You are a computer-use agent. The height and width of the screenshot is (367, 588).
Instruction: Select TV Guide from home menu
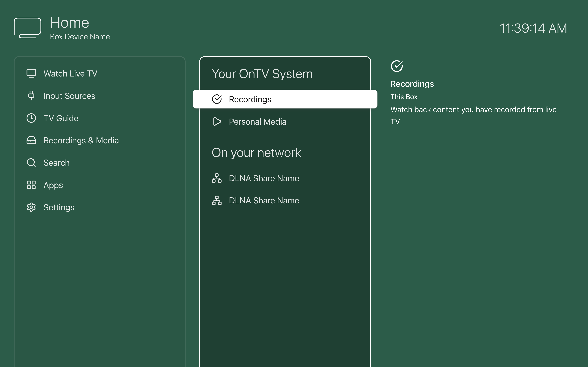61,118
